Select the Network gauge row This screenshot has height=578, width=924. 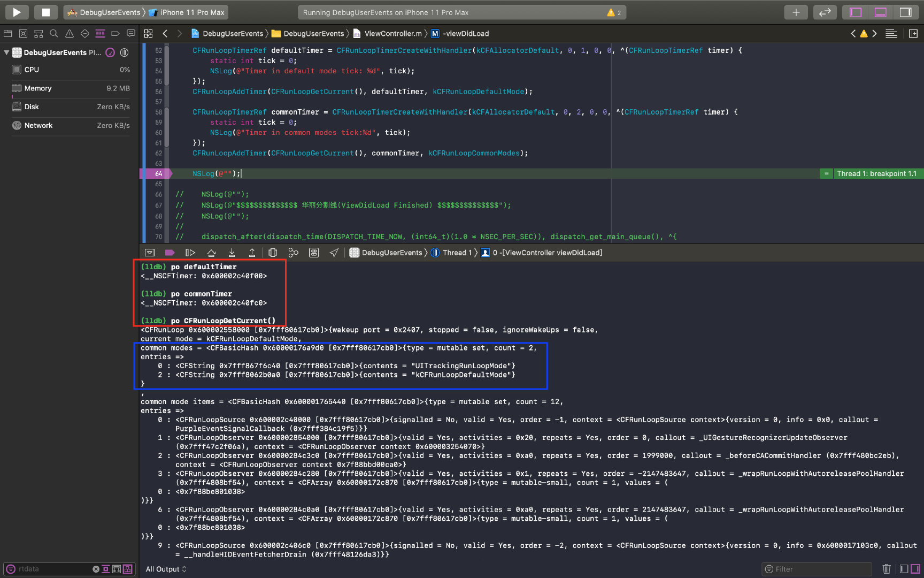tap(70, 125)
